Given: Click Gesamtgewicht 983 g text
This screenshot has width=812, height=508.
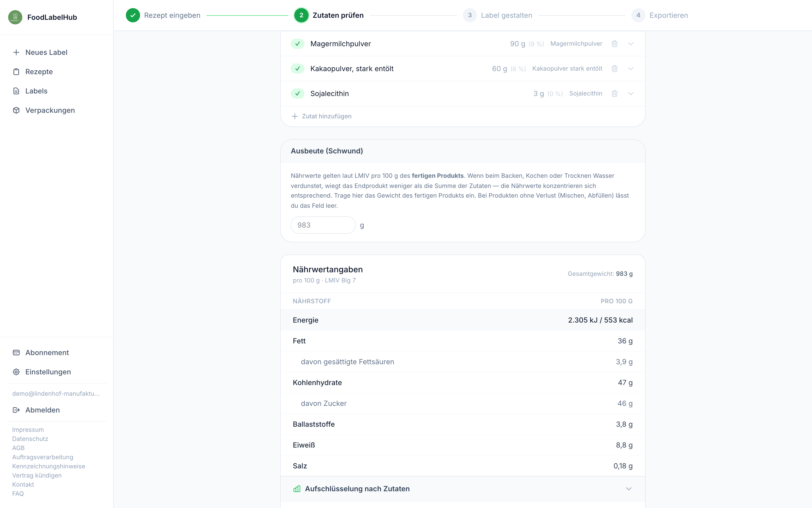Looking at the screenshot, I should point(600,274).
